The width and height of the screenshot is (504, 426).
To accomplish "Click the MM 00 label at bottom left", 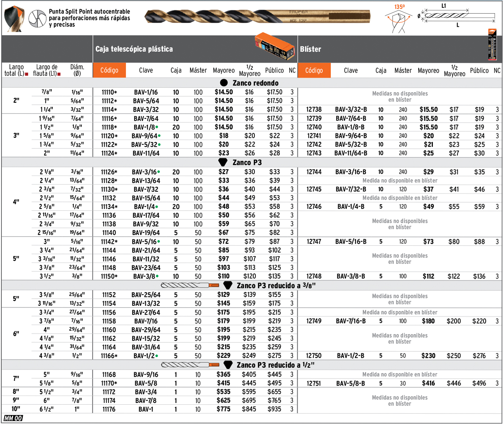I will pos(13,418).
